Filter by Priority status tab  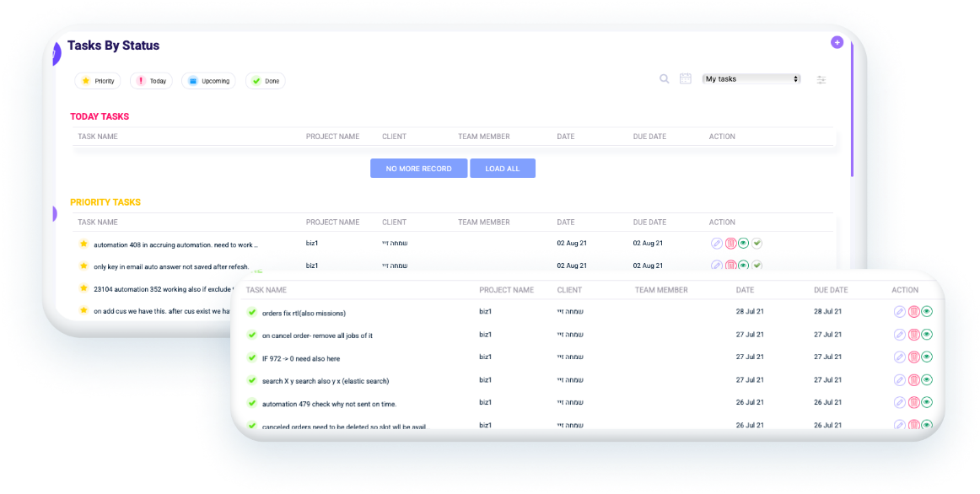98,81
